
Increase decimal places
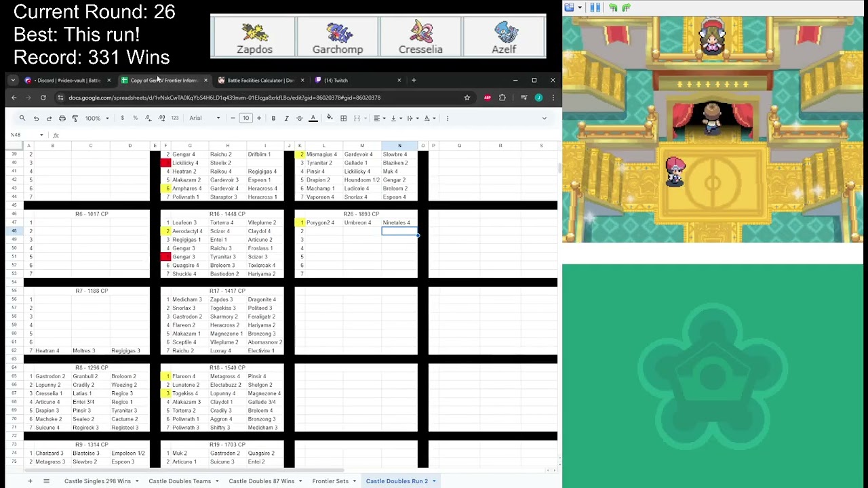(161, 118)
